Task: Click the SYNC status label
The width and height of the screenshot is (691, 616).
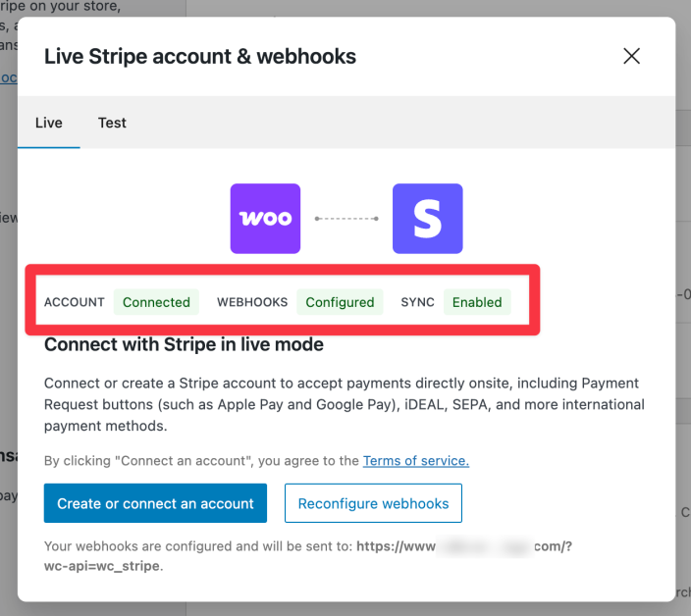Action: 417,302
